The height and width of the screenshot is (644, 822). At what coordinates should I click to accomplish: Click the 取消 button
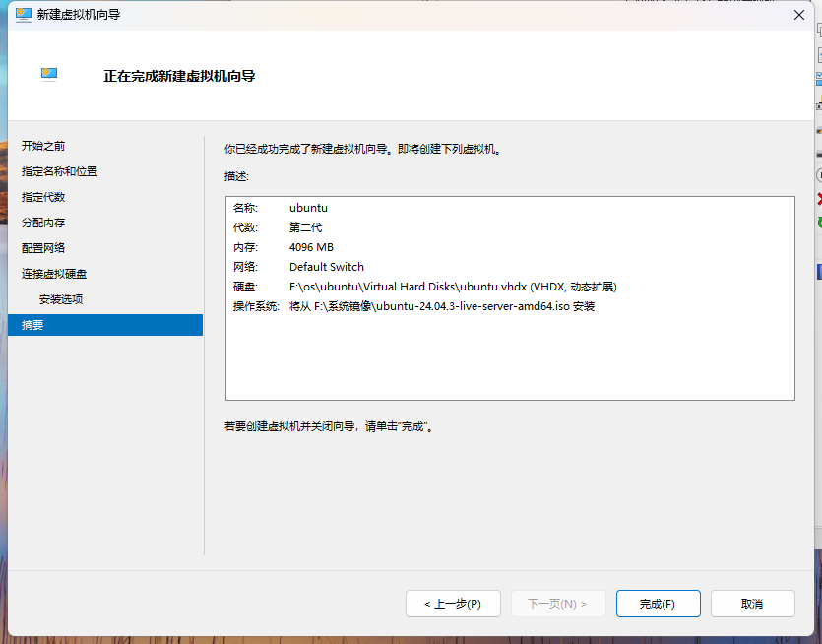tap(753, 604)
